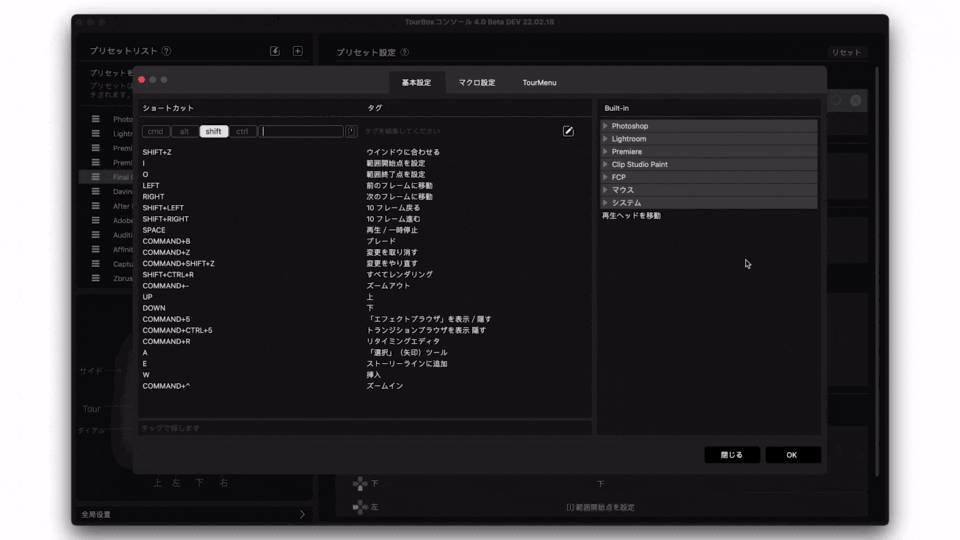Image resolution: width=960 pixels, height=540 pixels.
Task: Click the D-pad icon beside 範囲開始点を設定
Action: point(360,507)
